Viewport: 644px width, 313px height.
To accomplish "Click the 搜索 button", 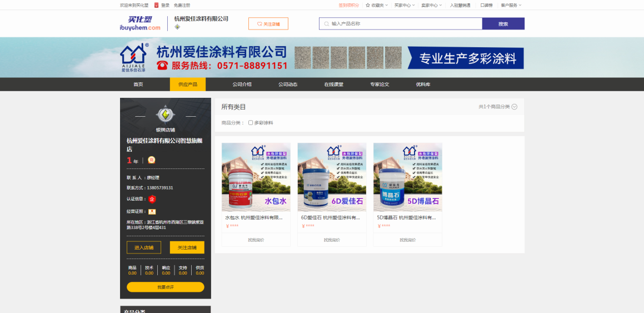I will (x=503, y=24).
